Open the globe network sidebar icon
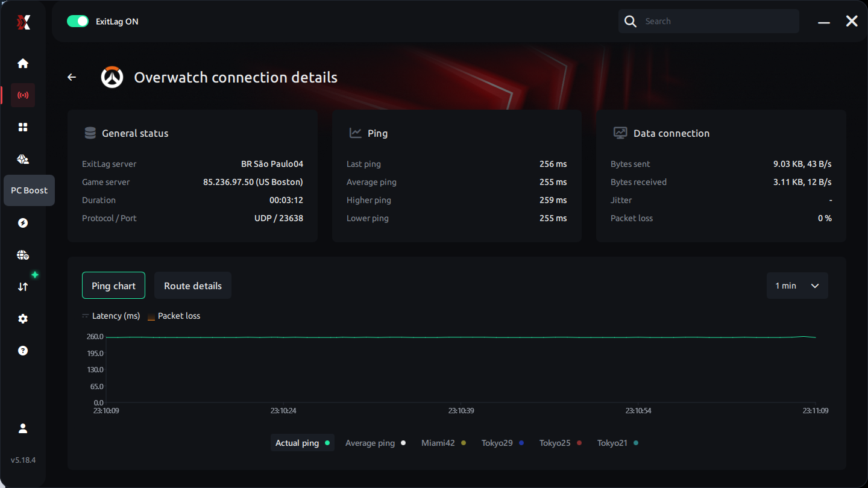868x488 pixels. (x=23, y=255)
